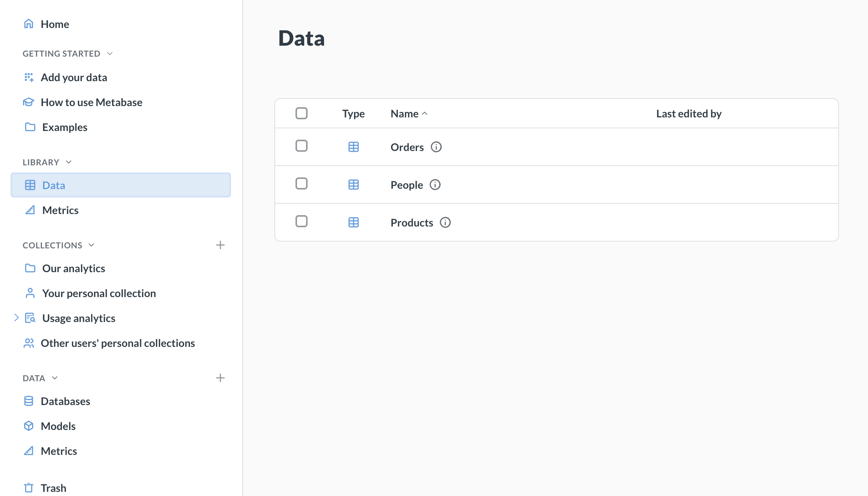Image resolution: width=868 pixels, height=496 pixels.
Task: Expand the Usage analytics collection
Action: 16,318
